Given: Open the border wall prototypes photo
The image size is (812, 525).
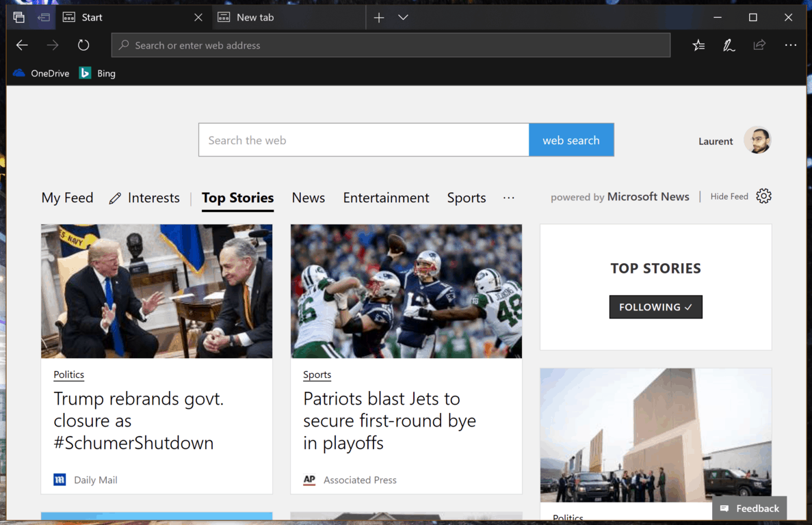Looking at the screenshot, I should [655, 435].
